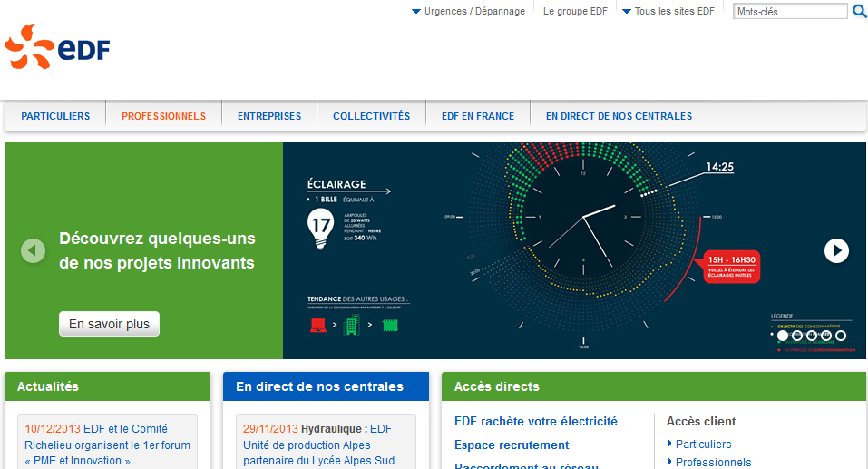This screenshot has width=868, height=469.
Task: Focus the Mots-clés search field
Action: pos(790,11)
